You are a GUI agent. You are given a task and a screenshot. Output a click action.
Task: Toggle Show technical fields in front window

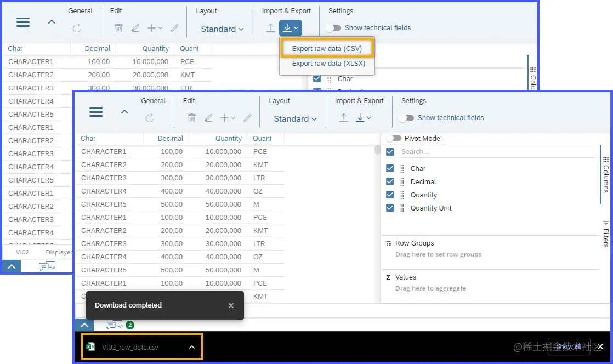tap(407, 118)
